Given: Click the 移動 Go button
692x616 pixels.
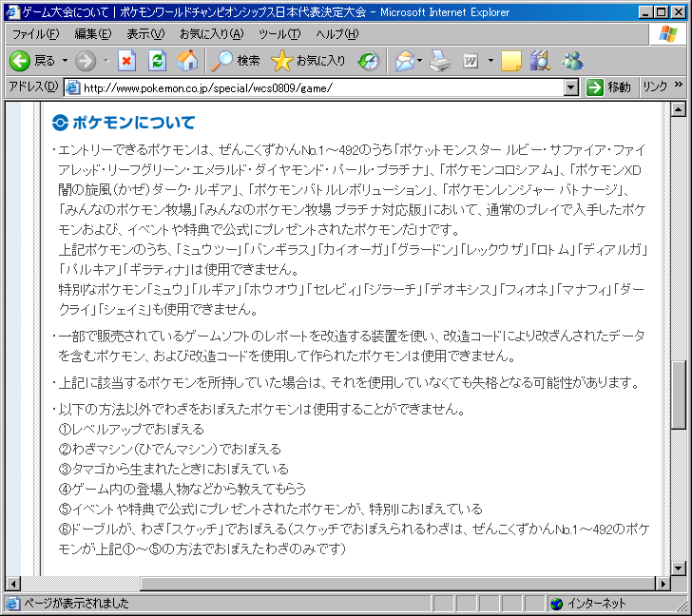Looking at the screenshot, I should click(x=608, y=87).
